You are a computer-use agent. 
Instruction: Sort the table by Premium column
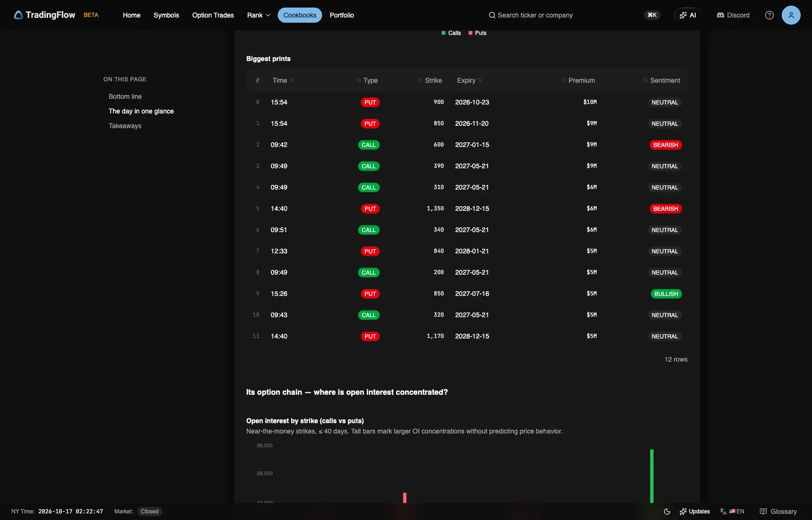click(x=578, y=80)
